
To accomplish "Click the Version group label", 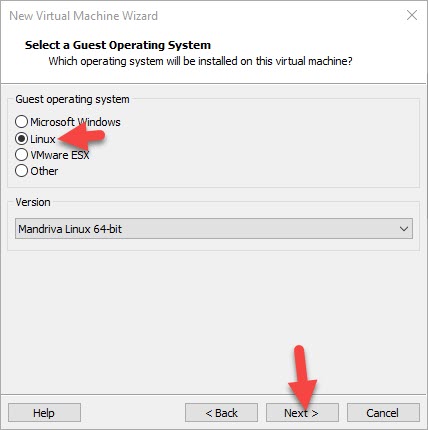I will pos(33,202).
